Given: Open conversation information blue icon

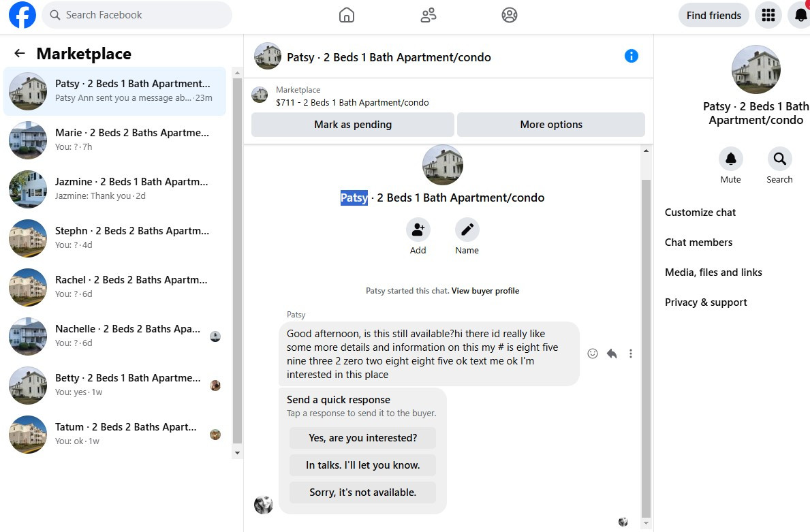Looking at the screenshot, I should pyautogui.click(x=632, y=56).
